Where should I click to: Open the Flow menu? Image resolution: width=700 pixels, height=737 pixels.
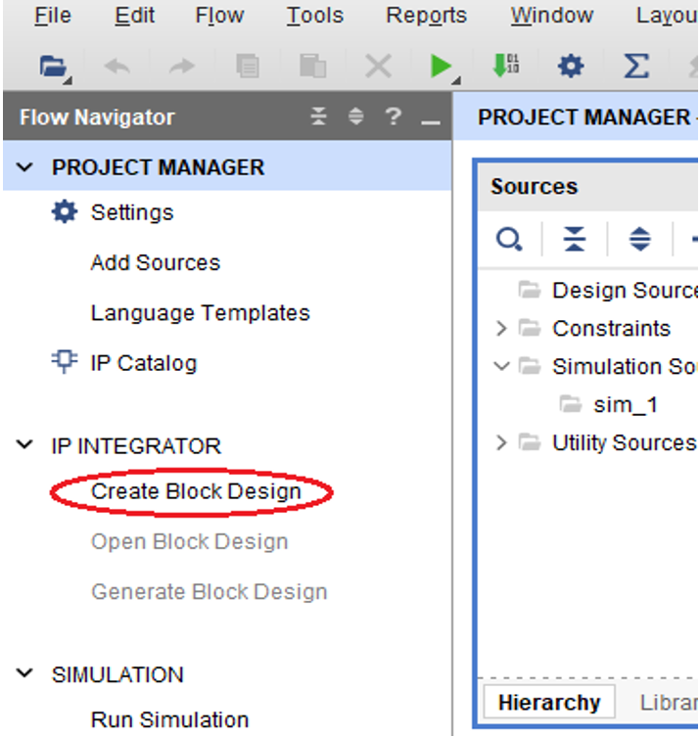219,16
